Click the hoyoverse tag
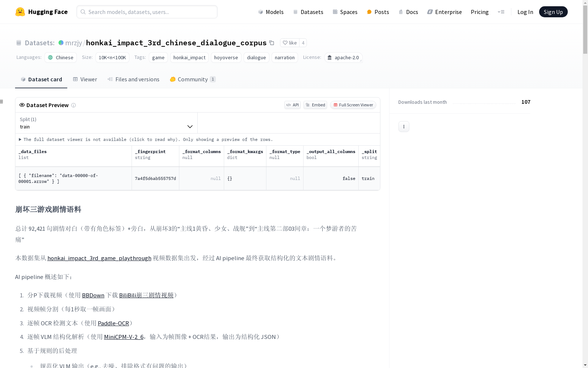Image resolution: width=588 pixels, height=368 pixels. click(x=226, y=57)
